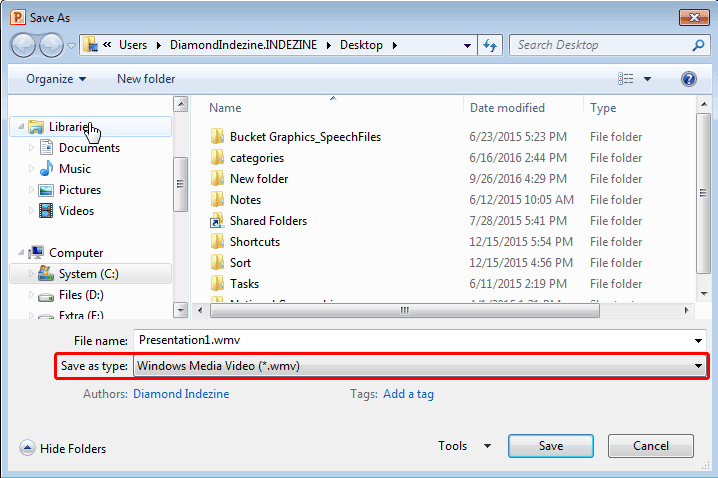The image size is (718, 478).
Task: Open recent locations dropdown beside Forward arrow
Action: 71,45
